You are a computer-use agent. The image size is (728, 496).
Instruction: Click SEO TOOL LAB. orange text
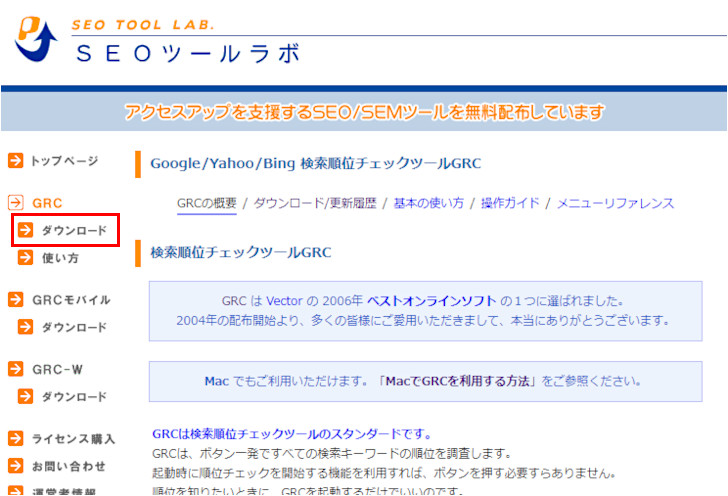[143, 25]
